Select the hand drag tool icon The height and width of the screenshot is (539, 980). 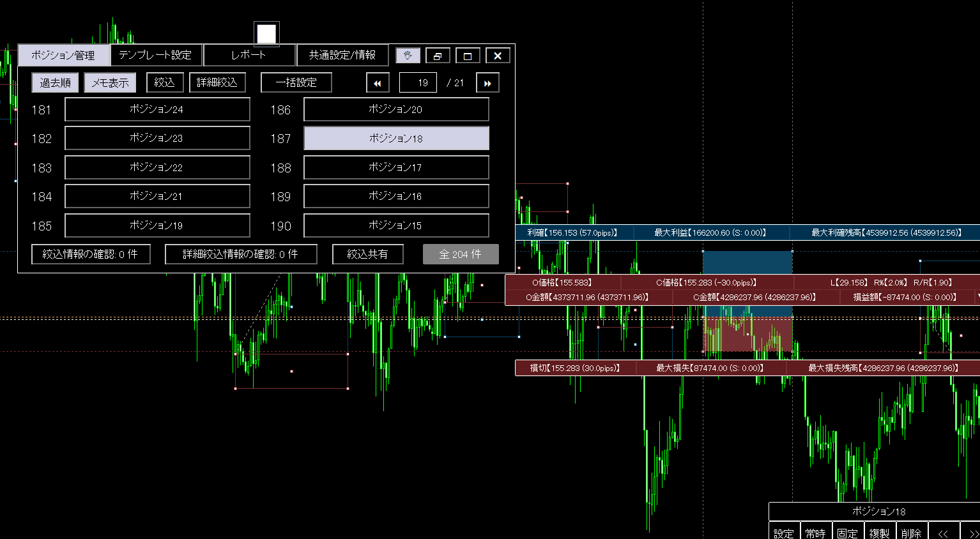408,55
